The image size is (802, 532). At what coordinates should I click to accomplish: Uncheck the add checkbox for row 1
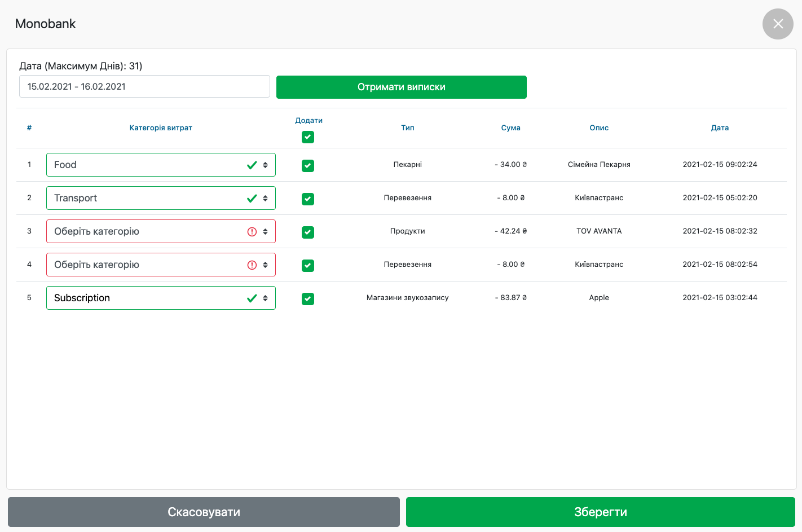point(308,166)
